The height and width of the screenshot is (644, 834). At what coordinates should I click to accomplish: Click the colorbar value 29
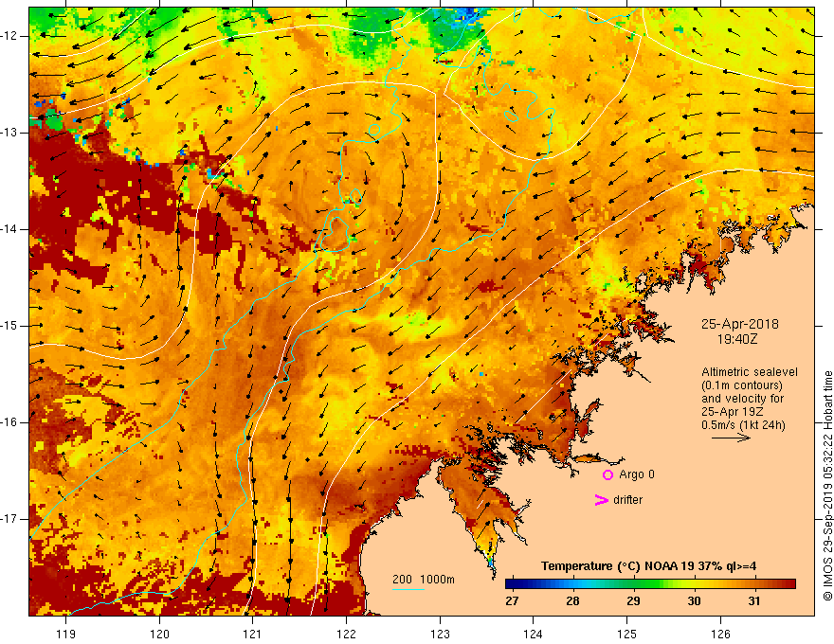click(x=633, y=601)
